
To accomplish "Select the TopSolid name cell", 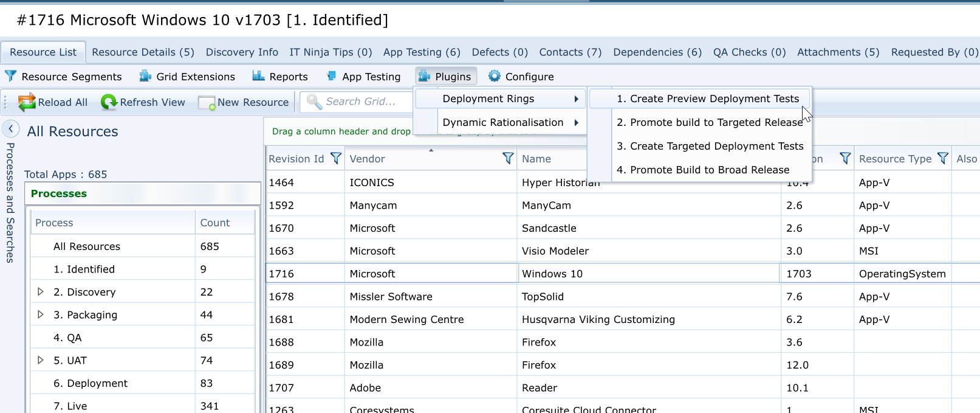I will click(x=649, y=296).
